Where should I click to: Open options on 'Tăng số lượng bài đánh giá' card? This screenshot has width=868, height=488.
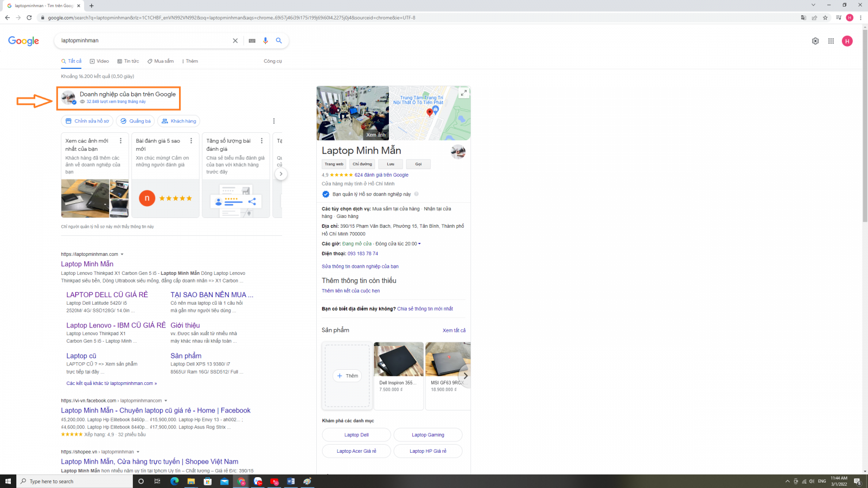(x=261, y=140)
